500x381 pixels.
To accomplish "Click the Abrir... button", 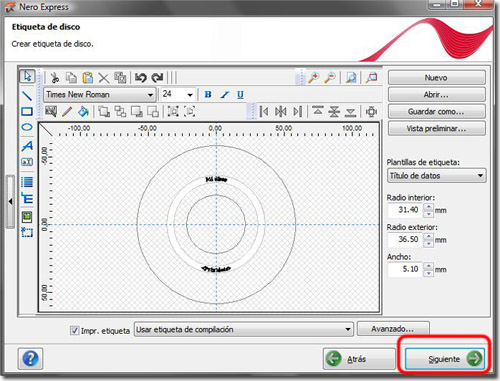I will (436, 95).
